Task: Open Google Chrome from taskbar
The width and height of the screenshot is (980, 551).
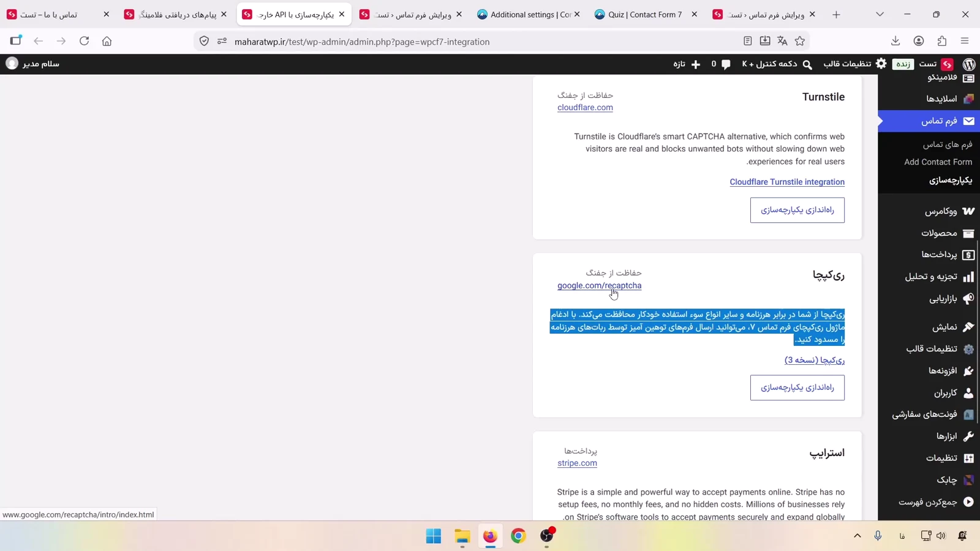Action: [519, 536]
